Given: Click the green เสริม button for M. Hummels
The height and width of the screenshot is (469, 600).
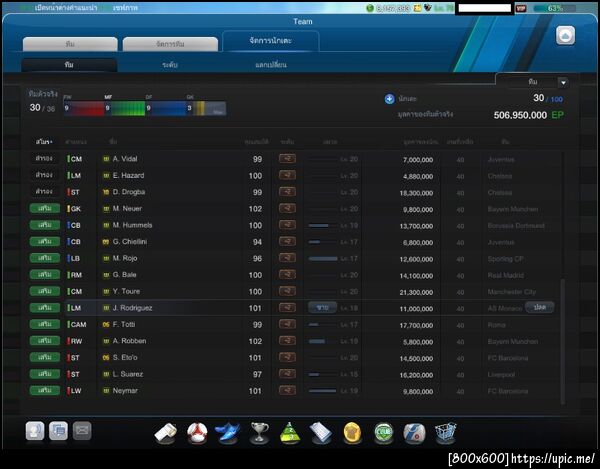Looking at the screenshot, I should pyautogui.click(x=45, y=225).
